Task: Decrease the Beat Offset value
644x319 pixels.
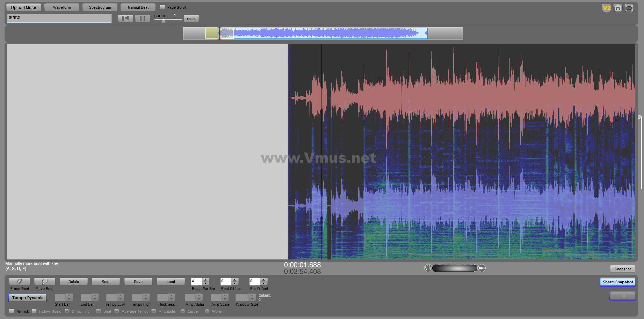Action: (x=235, y=283)
